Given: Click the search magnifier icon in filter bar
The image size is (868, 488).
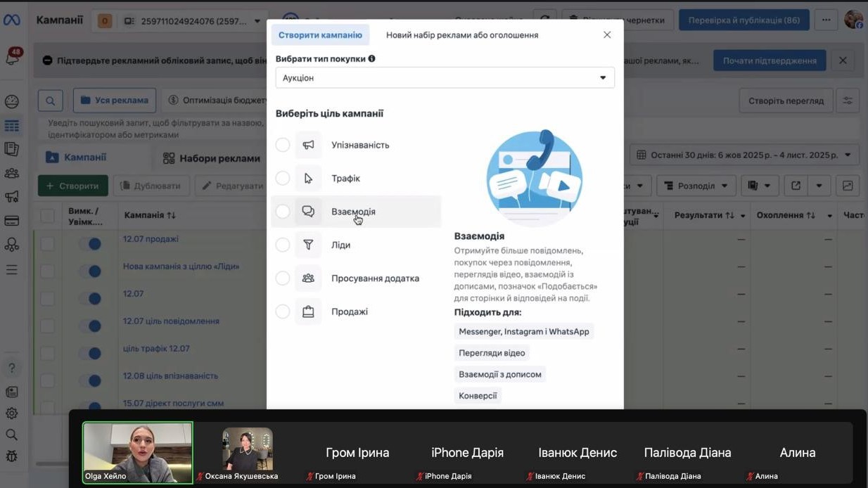Looking at the screenshot, I should pyautogui.click(x=50, y=101).
